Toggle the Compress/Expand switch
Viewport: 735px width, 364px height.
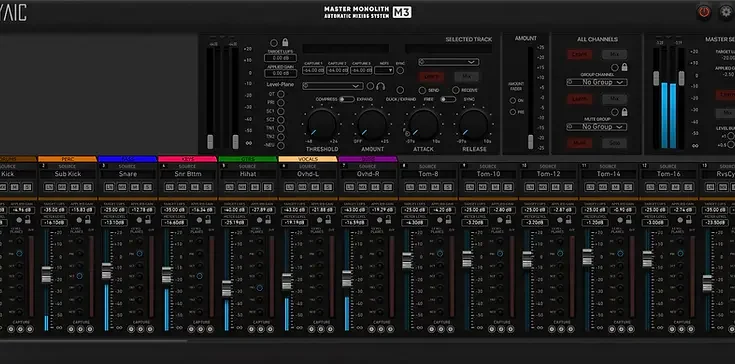(346, 99)
